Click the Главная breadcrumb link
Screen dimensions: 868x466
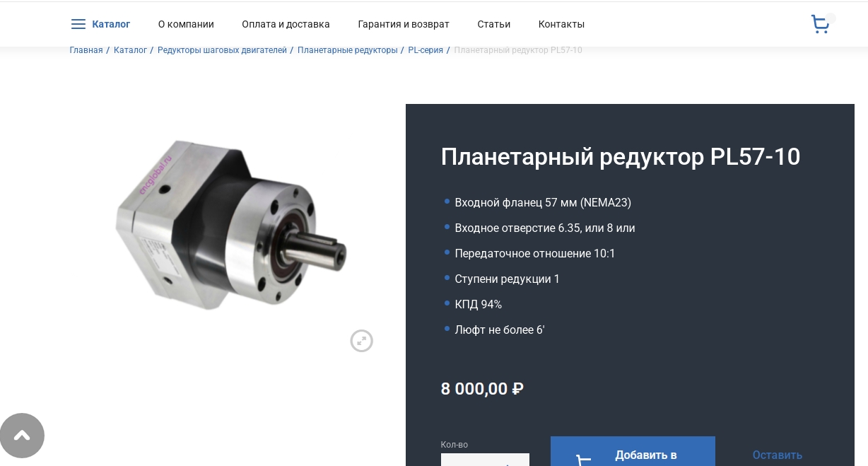click(86, 50)
